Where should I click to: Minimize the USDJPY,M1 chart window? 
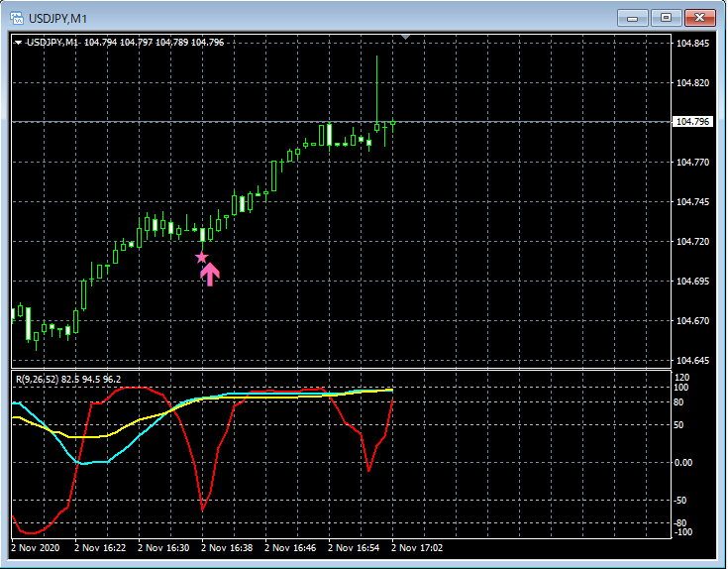[632, 18]
